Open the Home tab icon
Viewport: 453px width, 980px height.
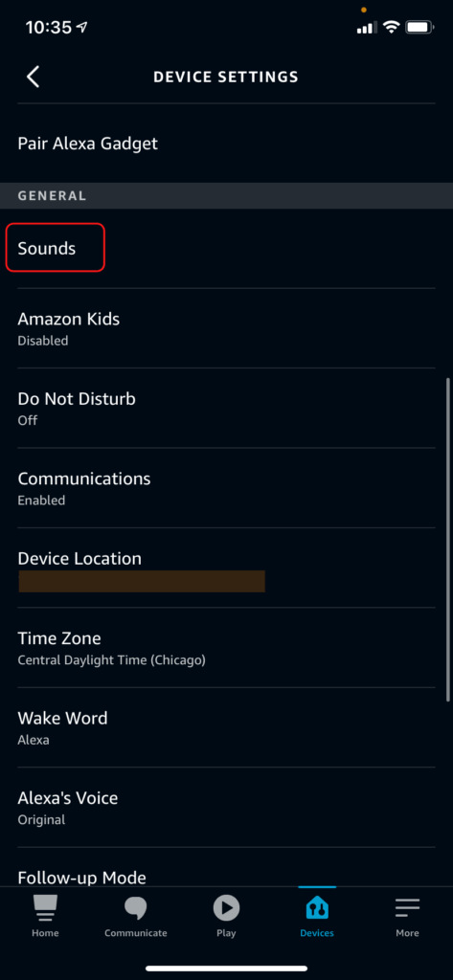pos(45,907)
